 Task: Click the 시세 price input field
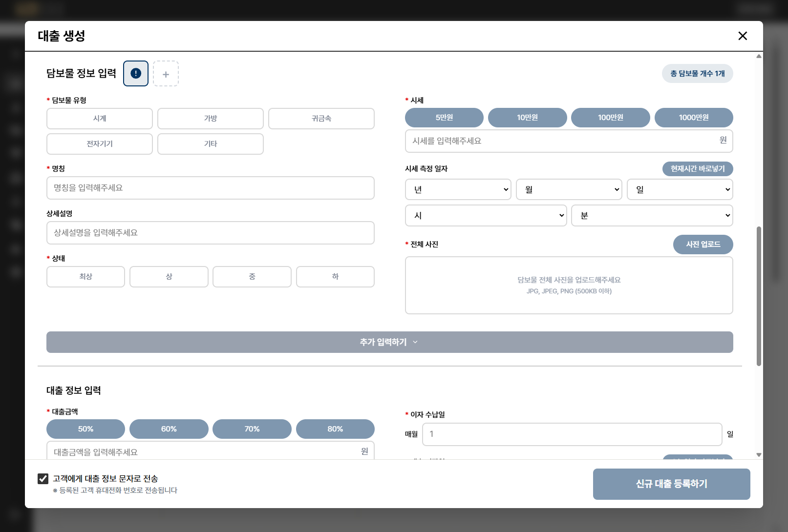coord(562,141)
